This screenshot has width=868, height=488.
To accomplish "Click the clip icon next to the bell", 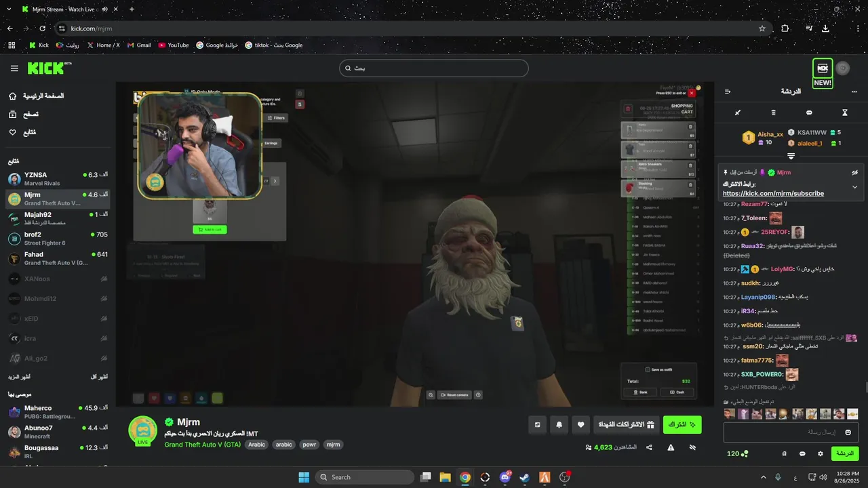I will pyautogui.click(x=538, y=425).
